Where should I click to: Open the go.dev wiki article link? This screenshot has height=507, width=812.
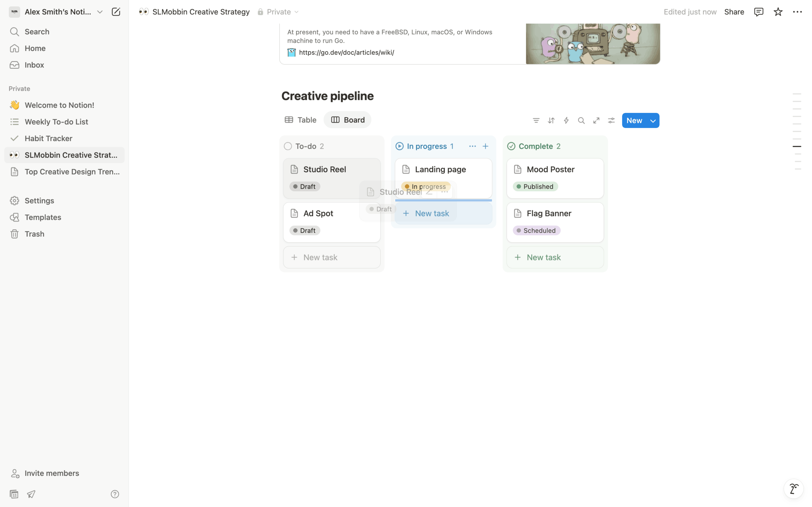click(x=346, y=52)
